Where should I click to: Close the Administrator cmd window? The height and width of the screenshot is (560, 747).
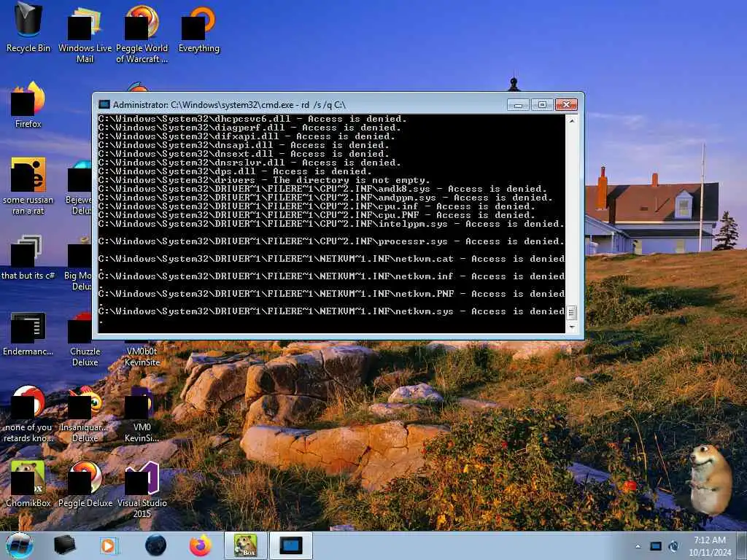(x=566, y=104)
